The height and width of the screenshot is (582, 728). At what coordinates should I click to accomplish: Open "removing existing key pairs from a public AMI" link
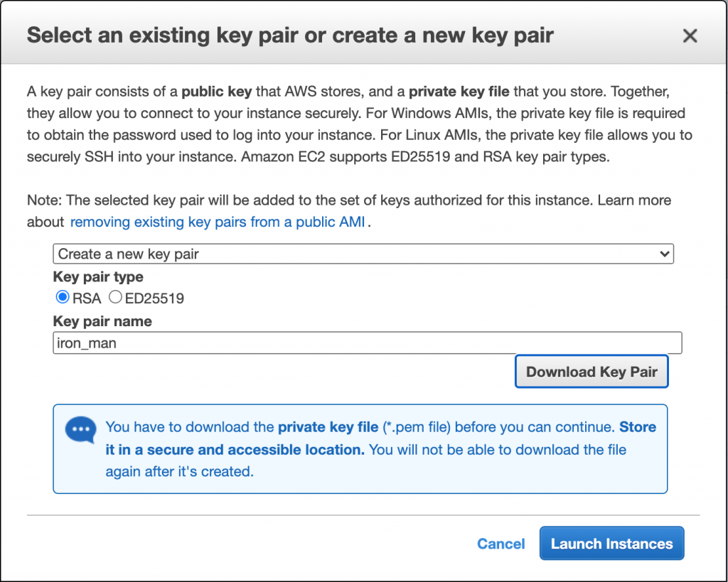(x=218, y=222)
